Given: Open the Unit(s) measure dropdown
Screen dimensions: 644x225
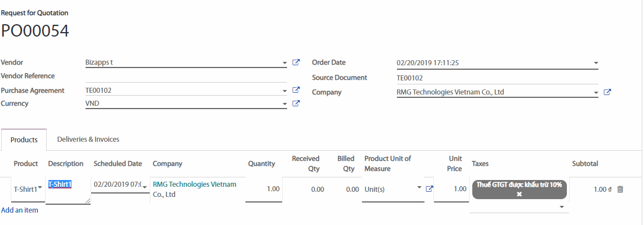Looking at the screenshot, I should tap(419, 188).
